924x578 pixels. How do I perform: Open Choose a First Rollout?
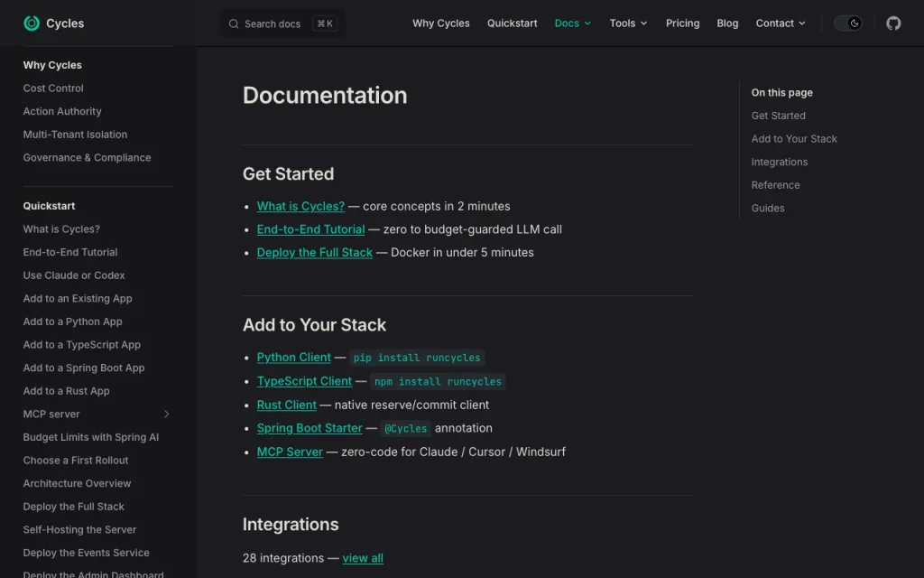76,460
